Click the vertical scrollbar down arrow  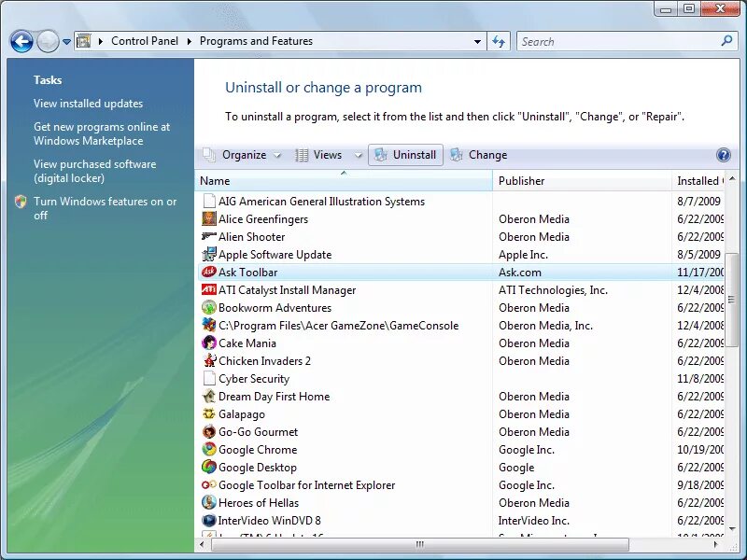pos(732,528)
